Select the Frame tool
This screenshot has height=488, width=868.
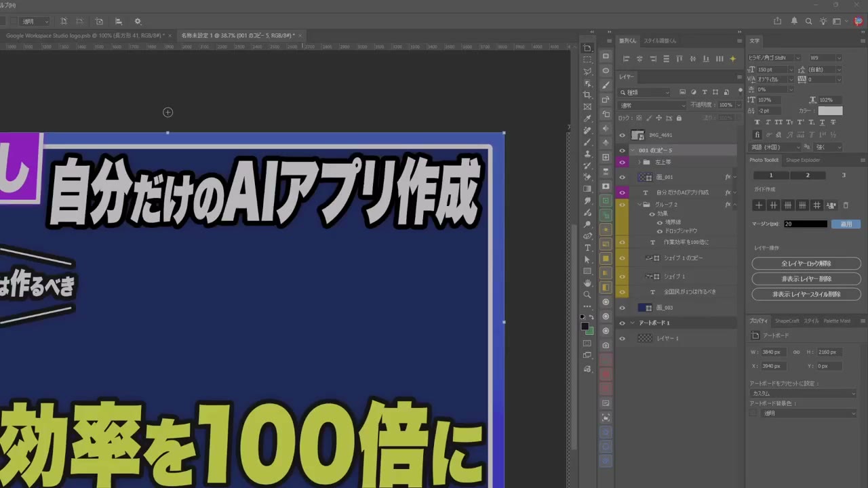[x=587, y=106]
